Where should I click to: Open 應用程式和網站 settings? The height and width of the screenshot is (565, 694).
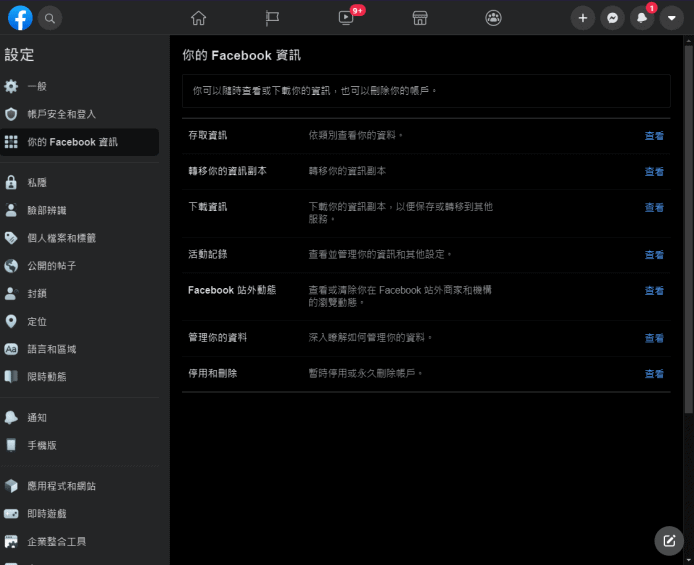pyautogui.click(x=80, y=486)
